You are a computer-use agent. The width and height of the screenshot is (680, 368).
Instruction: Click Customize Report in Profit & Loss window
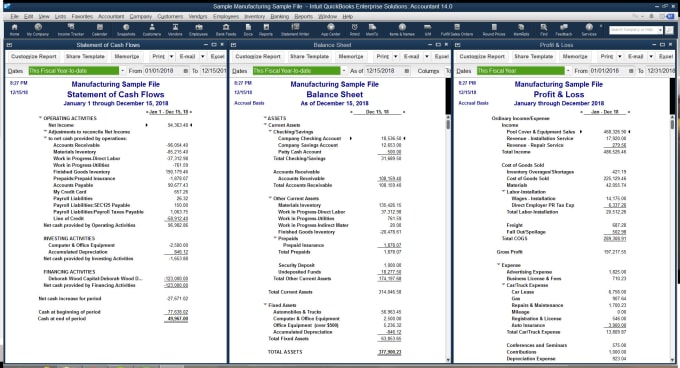[x=482, y=57]
